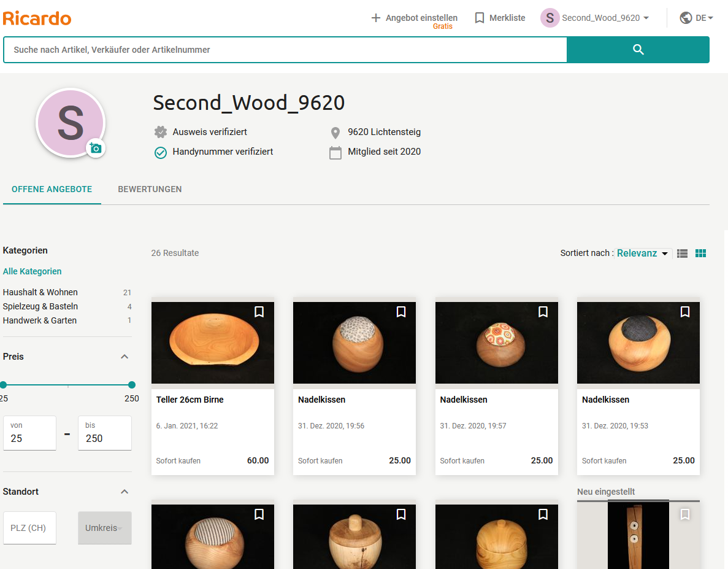728x569 pixels.
Task: Click the Merkliste bookmark icon
Action: [x=479, y=18]
